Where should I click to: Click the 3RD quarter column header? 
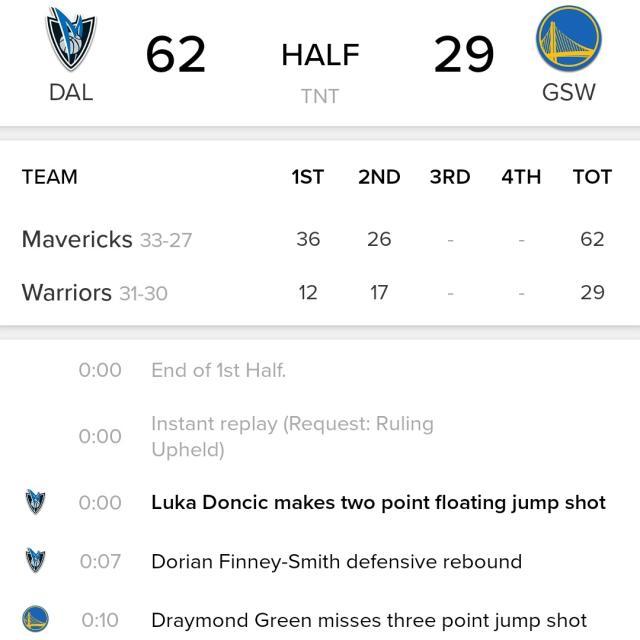click(450, 177)
